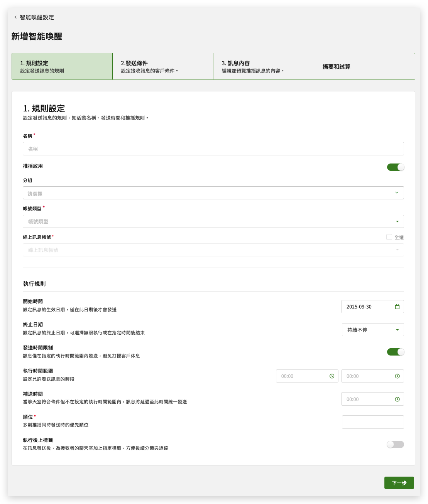Image resolution: width=428 pixels, height=504 pixels.
Task: Expand the 分組 dropdown
Action: [x=213, y=193]
